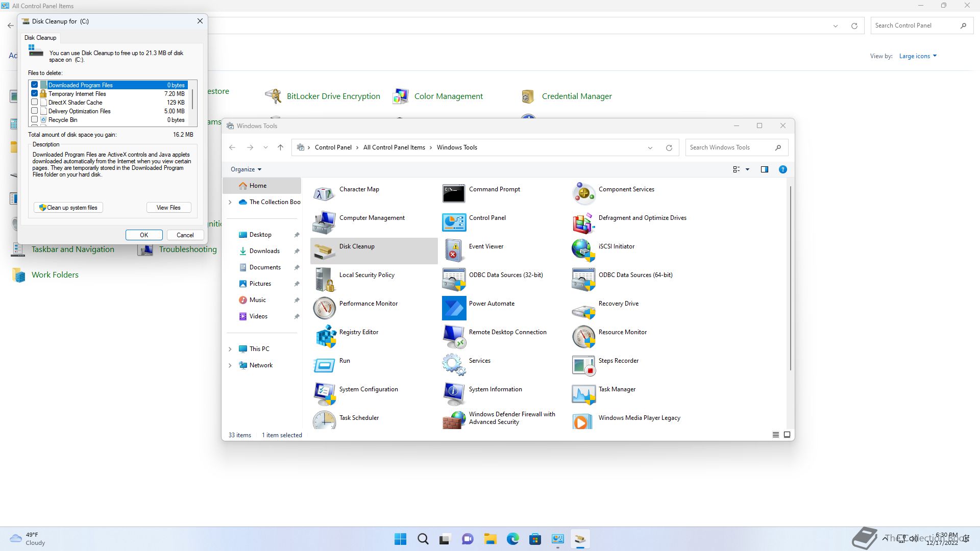Open Character Map tool icon

coord(325,194)
